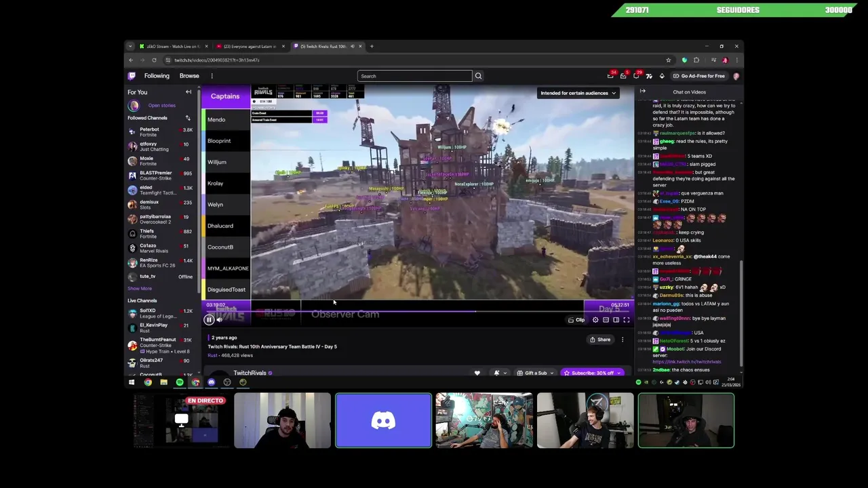Open notification options dropdown arrow
Image resolution: width=868 pixels, height=488 pixels.
505,373
